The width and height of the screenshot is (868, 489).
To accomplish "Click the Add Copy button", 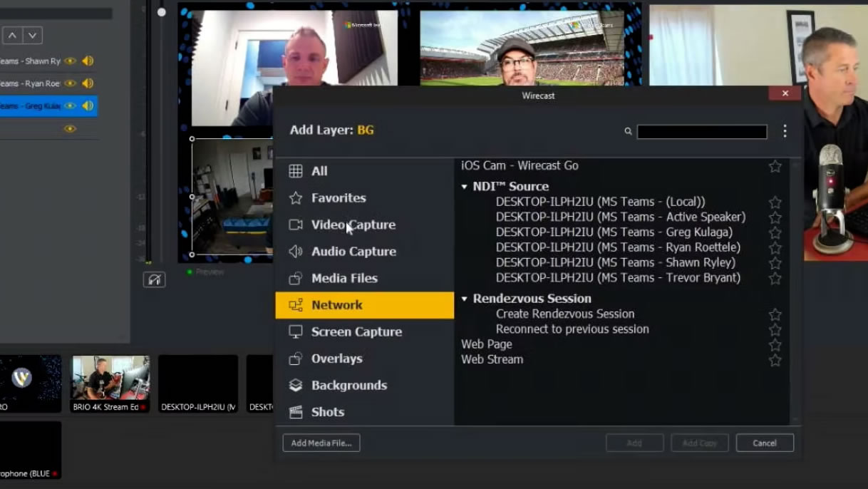I will pyautogui.click(x=700, y=443).
